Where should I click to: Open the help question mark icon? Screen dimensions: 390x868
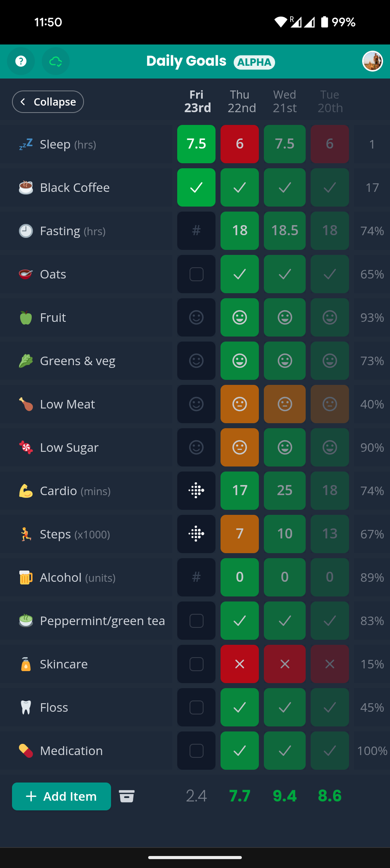coord(21,61)
